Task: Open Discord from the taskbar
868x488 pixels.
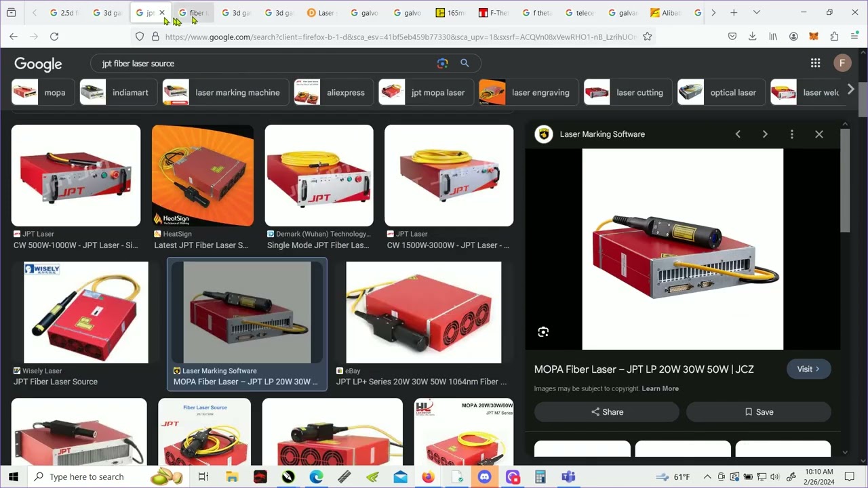Action: tap(484, 476)
